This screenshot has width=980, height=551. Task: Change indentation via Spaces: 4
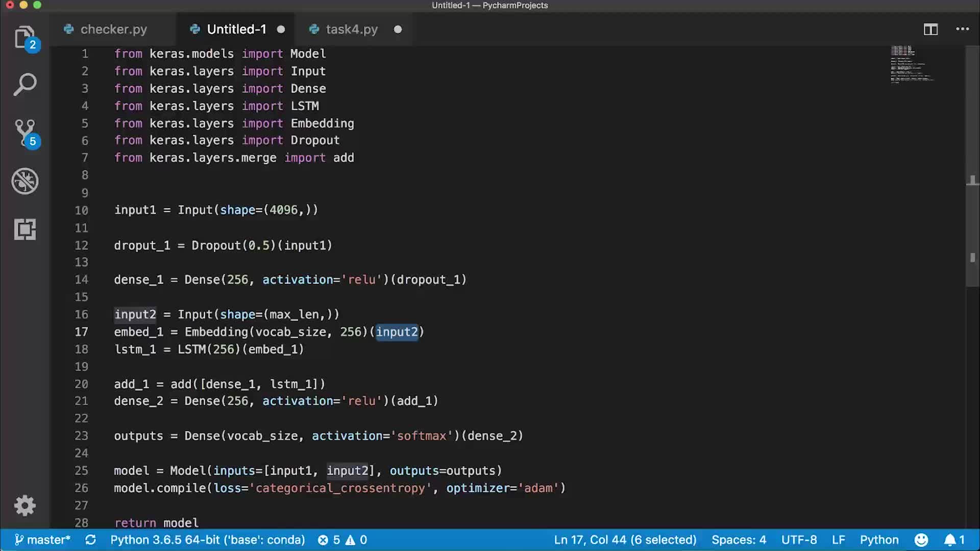pyautogui.click(x=739, y=540)
